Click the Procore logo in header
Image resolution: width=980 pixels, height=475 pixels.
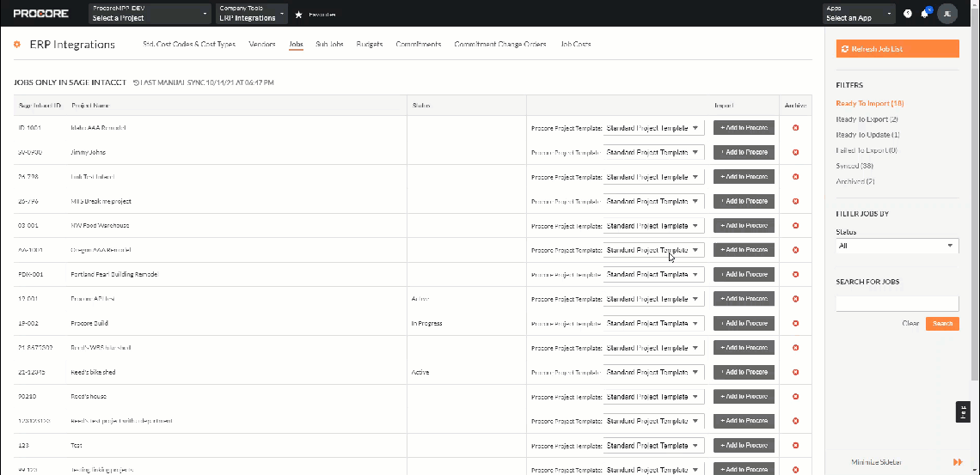pyautogui.click(x=40, y=14)
